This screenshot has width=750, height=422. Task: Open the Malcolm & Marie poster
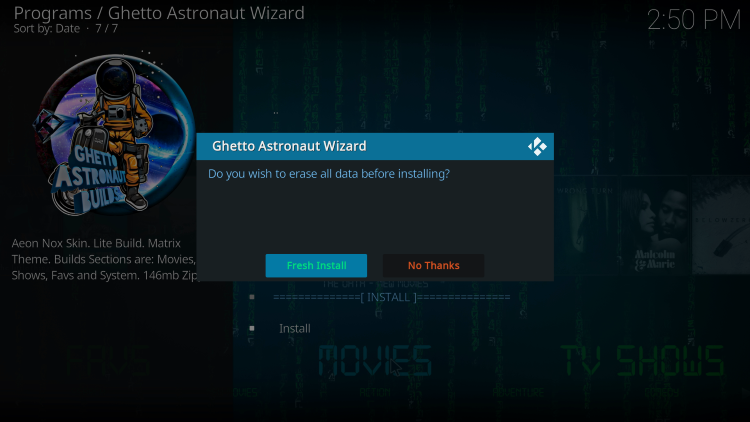(654, 225)
